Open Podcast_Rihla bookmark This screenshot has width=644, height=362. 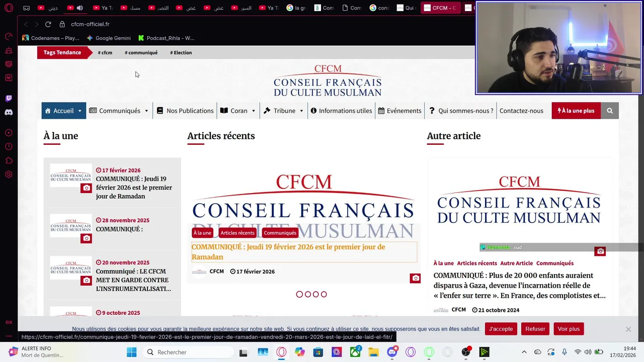(166, 38)
